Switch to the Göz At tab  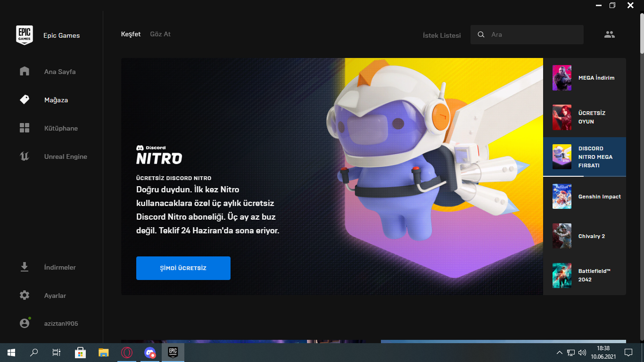pos(160,34)
